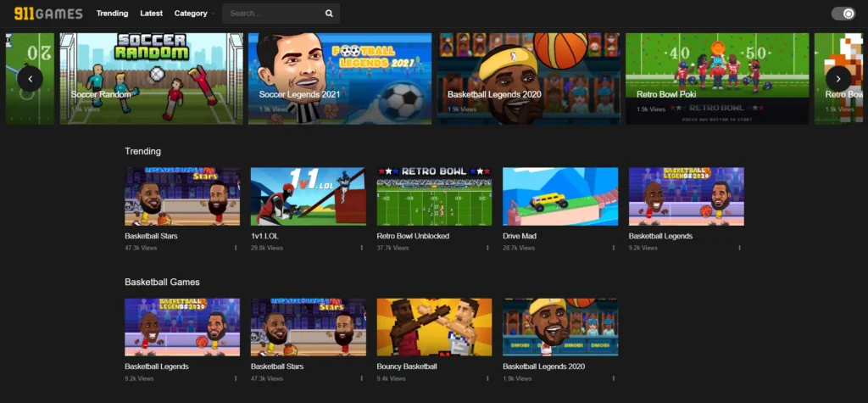The width and height of the screenshot is (868, 403).
Task: Open Basketball Legends 2020 thumbnail in Basketball Games
Action: (560, 327)
